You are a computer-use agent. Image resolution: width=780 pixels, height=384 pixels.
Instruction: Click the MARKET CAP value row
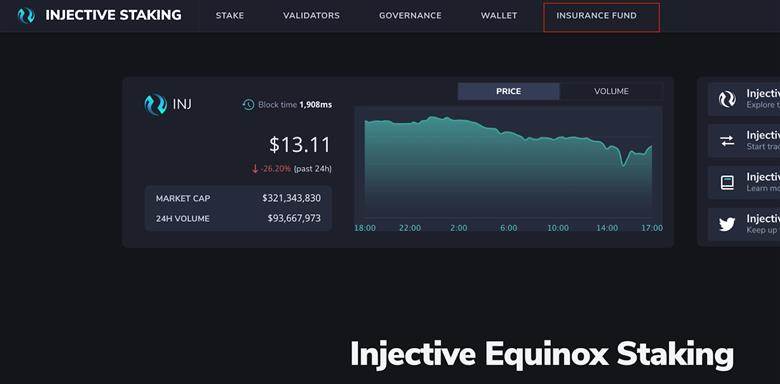[x=238, y=198]
